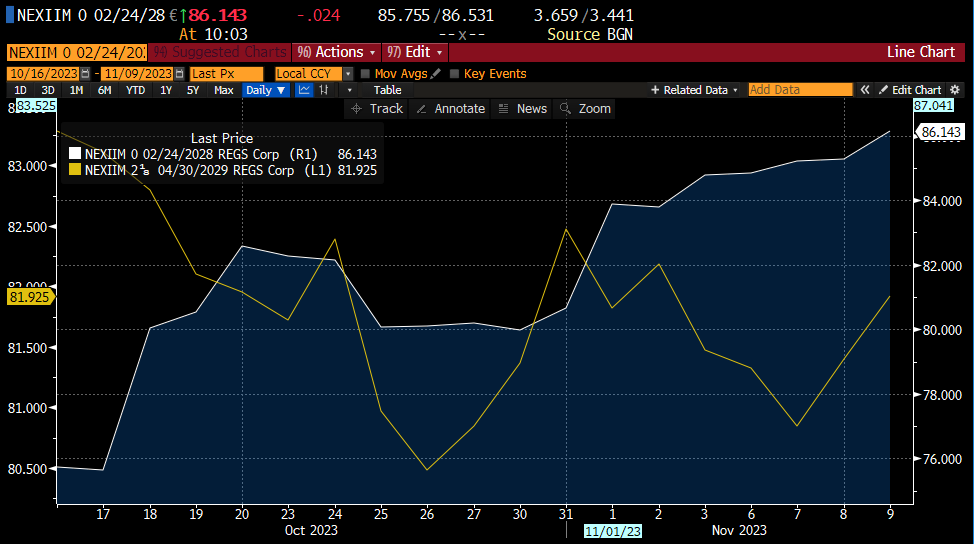Image resolution: width=974 pixels, height=544 pixels.
Task: Toggle the Key Events checkbox
Action: point(455,74)
